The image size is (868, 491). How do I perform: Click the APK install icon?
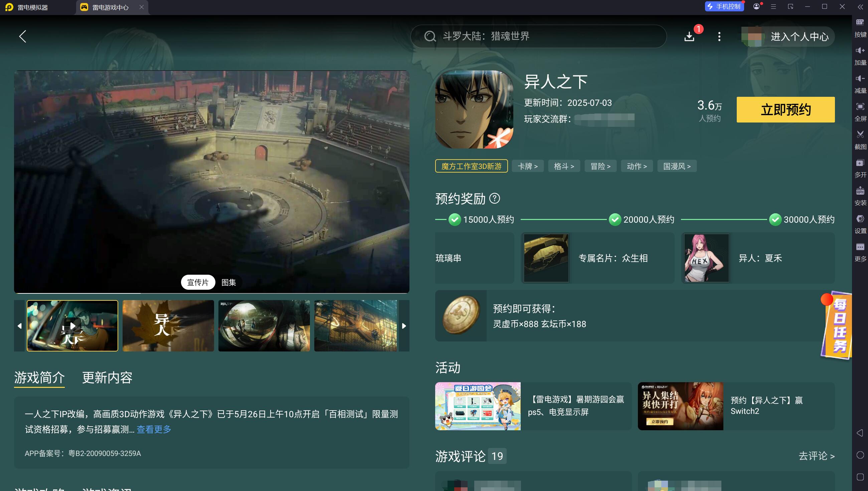click(x=860, y=191)
